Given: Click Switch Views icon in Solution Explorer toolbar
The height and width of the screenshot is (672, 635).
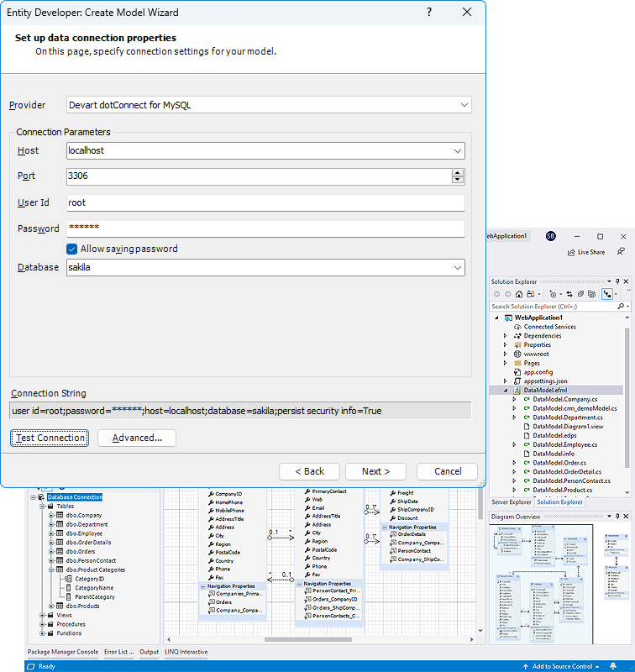Looking at the screenshot, I should tap(531, 294).
